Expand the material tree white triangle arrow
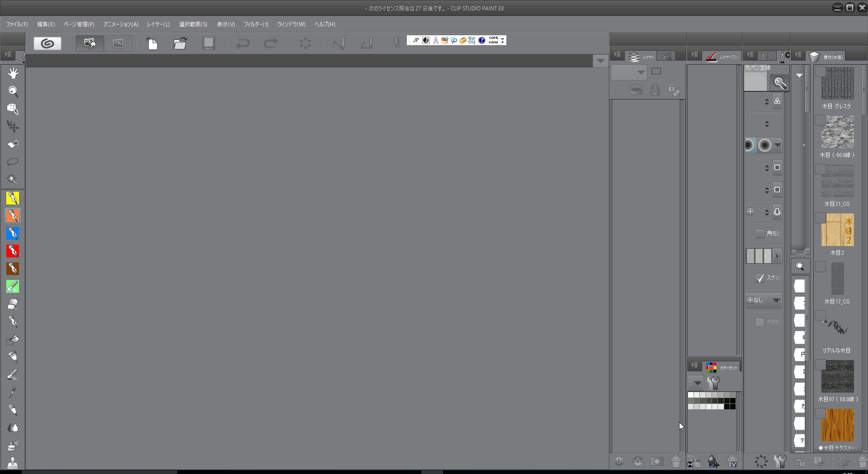Screen dimensions: 868x474 tap(799, 76)
